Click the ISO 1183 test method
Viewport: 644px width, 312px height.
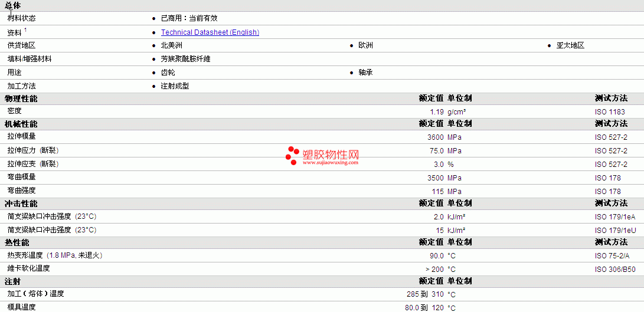(610, 111)
